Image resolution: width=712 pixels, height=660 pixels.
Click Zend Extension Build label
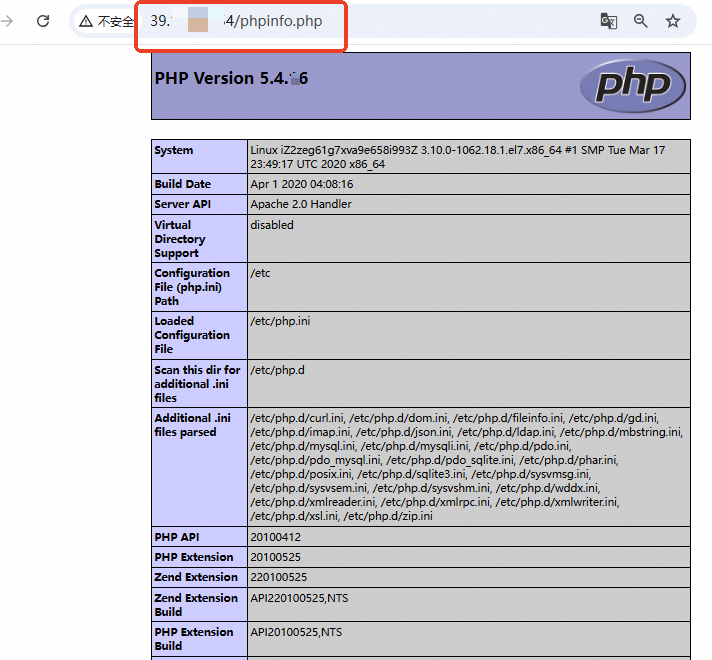point(196,605)
